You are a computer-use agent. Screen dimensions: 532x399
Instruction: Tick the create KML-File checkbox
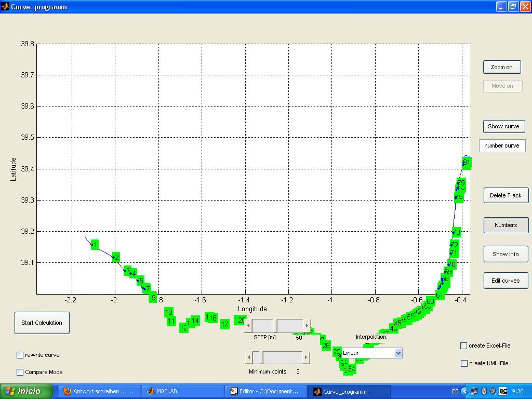tap(464, 363)
